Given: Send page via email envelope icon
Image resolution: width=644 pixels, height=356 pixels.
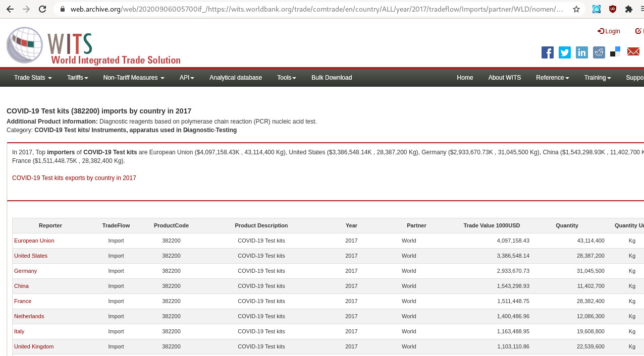Looking at the screenshot, I should tap(633, 52).
